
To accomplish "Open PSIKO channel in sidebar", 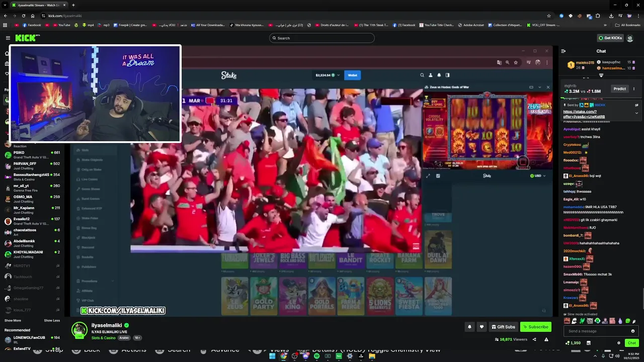I will 33,155.
